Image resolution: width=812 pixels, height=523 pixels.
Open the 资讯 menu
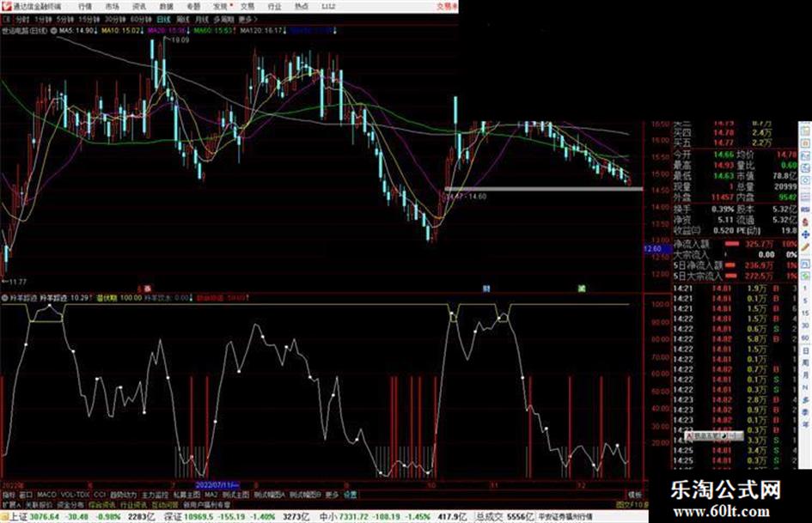(x=139, y=7)
